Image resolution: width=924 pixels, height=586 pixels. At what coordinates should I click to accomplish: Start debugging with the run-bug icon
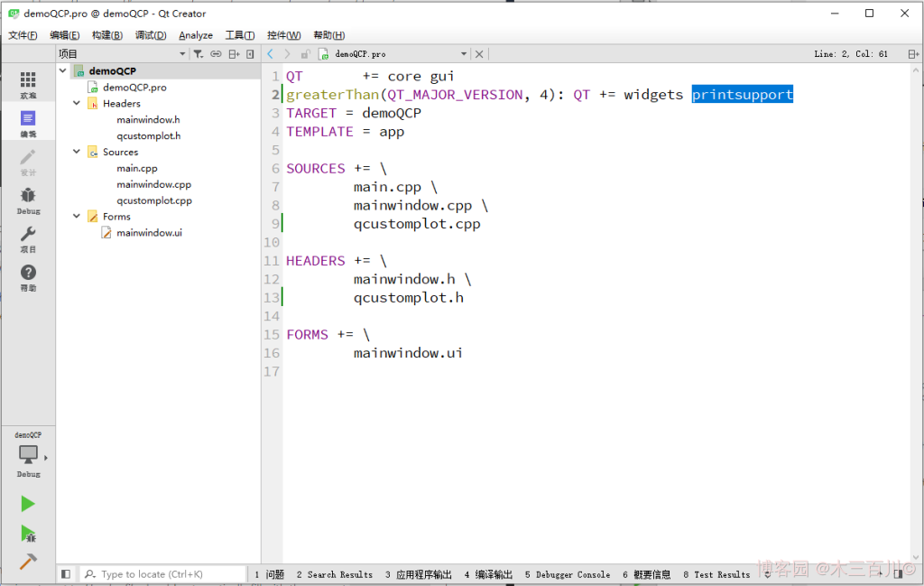28,534
